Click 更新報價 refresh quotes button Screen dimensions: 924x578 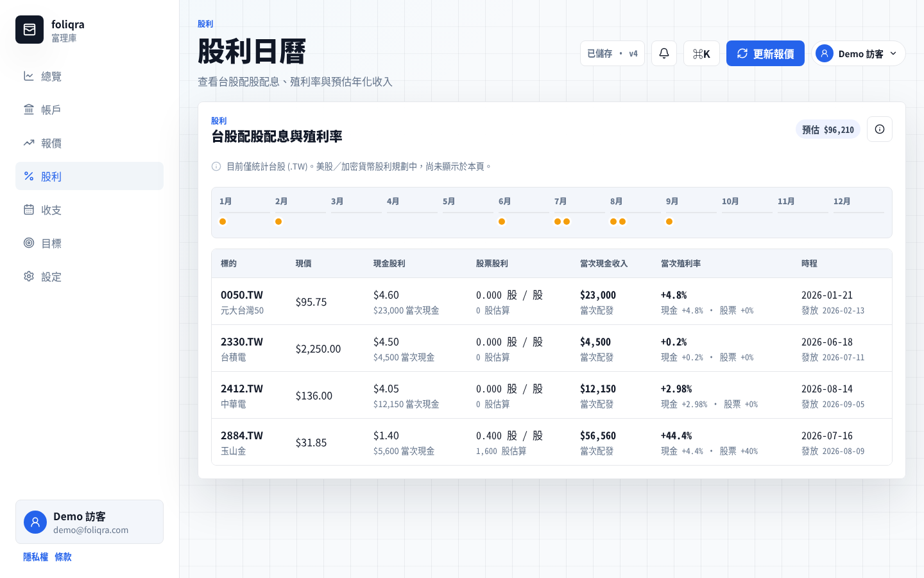766,53
